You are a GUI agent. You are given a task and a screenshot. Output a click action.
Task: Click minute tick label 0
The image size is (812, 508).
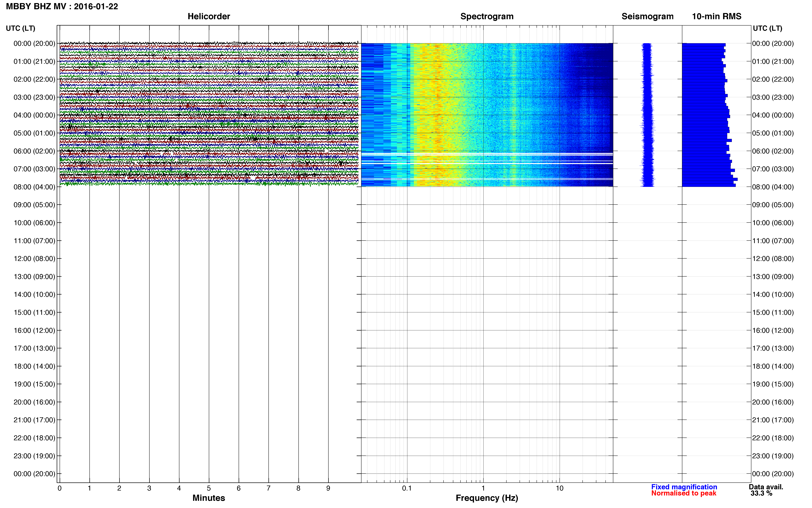(60, 488)
